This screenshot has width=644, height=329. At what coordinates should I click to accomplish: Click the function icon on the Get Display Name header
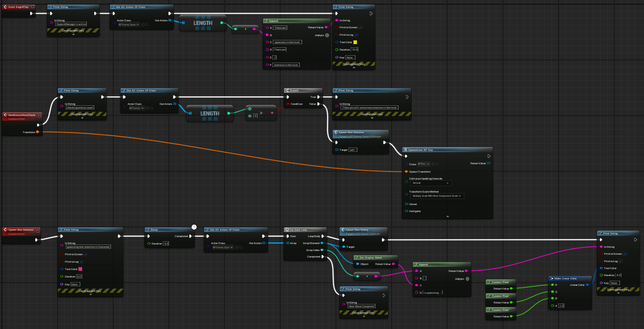click(x=357, y=258)
